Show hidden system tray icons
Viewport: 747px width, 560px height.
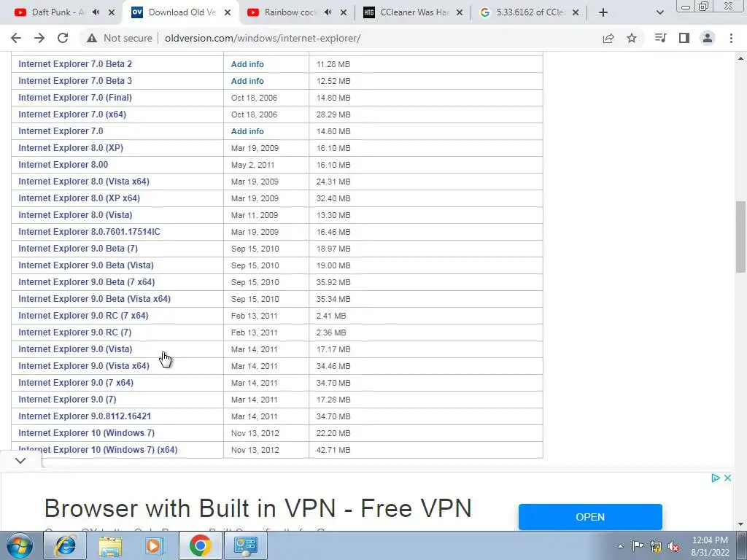click(x=620, y=547)
